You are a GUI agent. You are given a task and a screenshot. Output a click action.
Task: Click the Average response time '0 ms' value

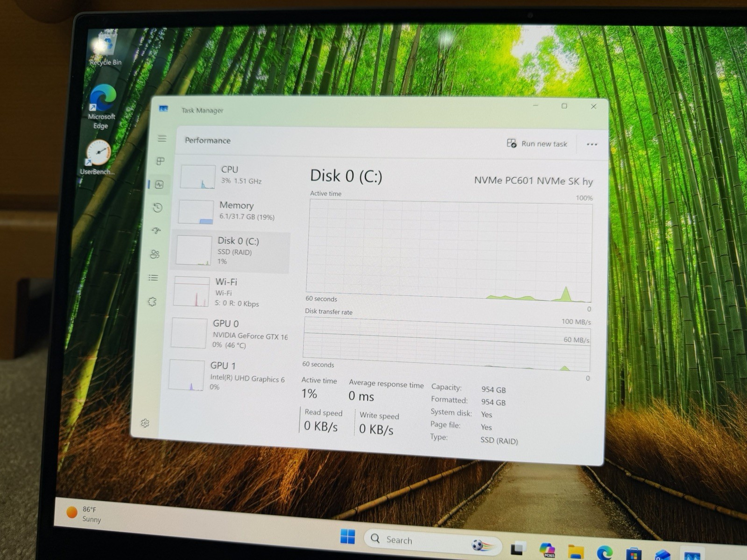[361, 396]
